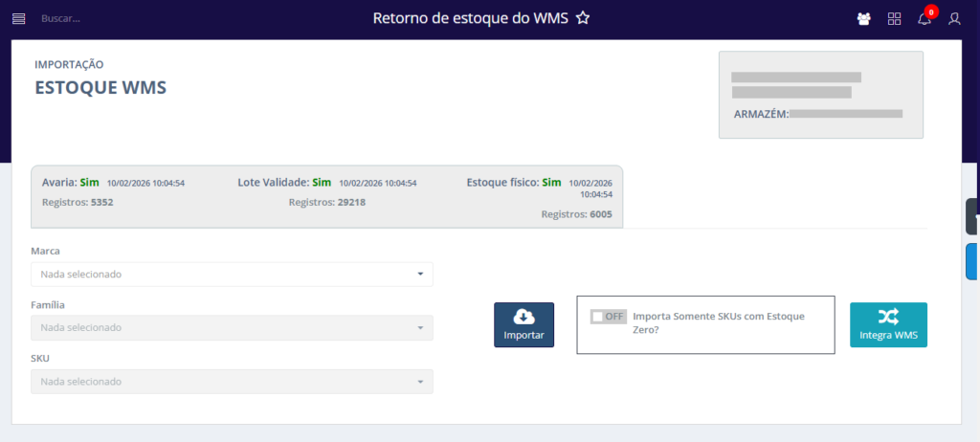Open the notifications bell
Screen dimensions: 980x442
tap(924, 19)
